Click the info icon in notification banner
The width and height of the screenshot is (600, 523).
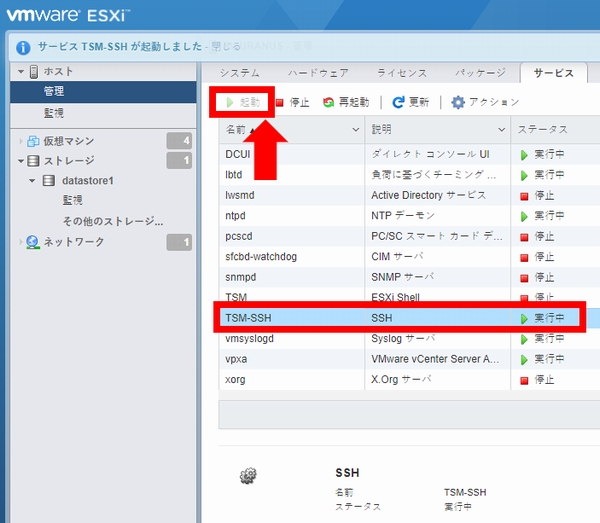pyautogui.click(x=23, y=47)
